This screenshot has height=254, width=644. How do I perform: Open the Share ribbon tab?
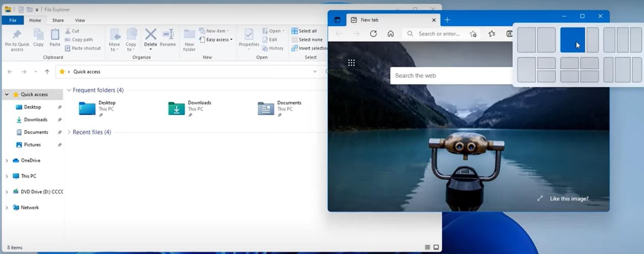click(58, 20)
